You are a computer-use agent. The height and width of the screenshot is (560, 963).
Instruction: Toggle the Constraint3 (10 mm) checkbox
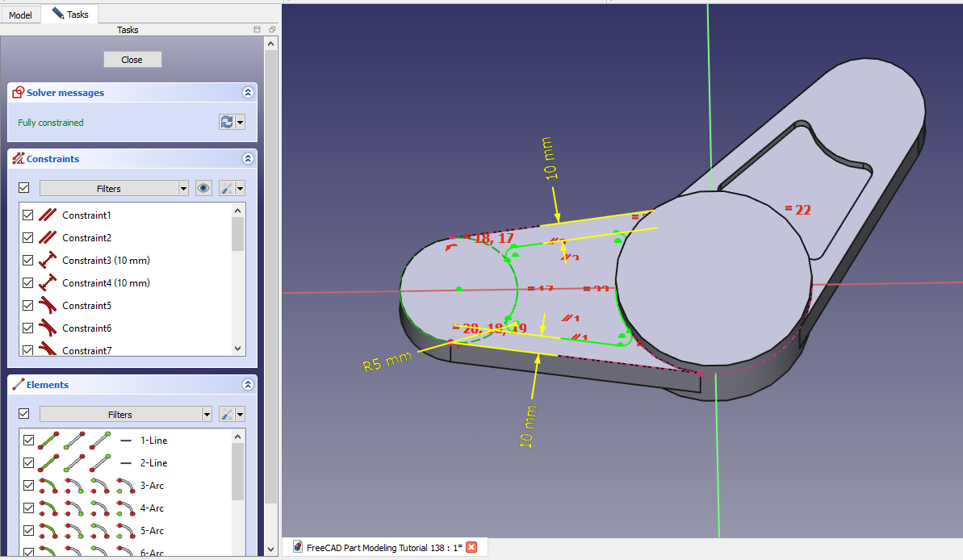[x=28, y=261]
